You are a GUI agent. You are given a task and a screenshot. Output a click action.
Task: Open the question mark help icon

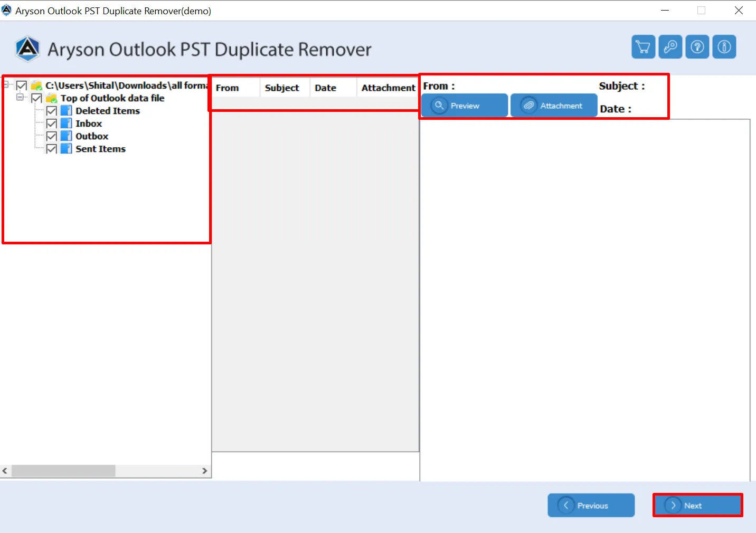point(697,46)
